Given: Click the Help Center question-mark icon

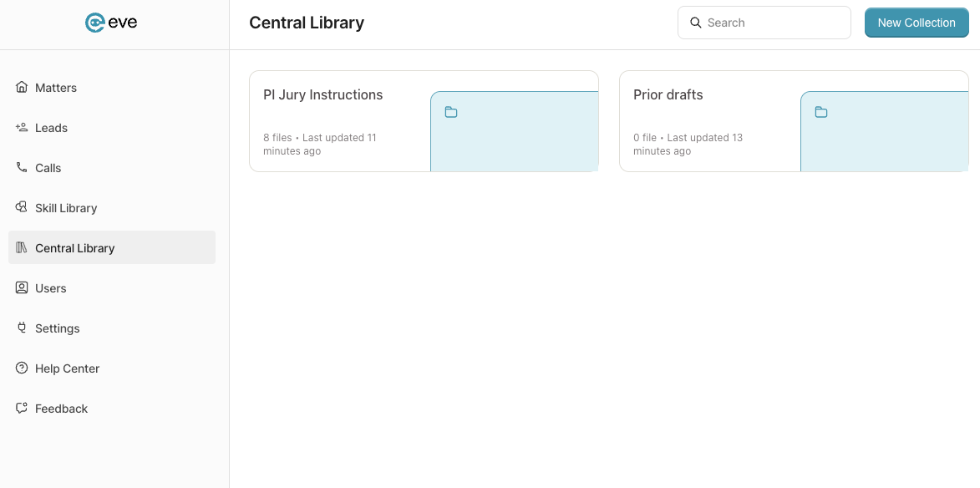Looking at the screenshot, I should 22,368.
